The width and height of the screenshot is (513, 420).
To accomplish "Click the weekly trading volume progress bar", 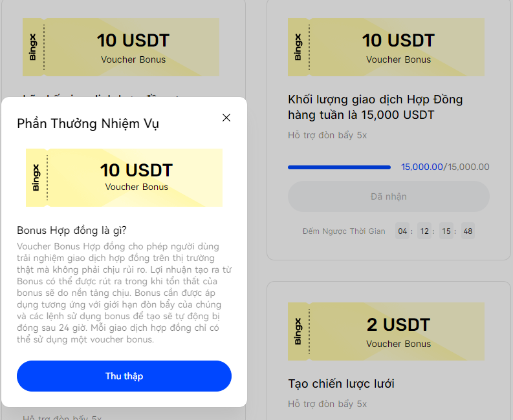I will click(339, 167).
